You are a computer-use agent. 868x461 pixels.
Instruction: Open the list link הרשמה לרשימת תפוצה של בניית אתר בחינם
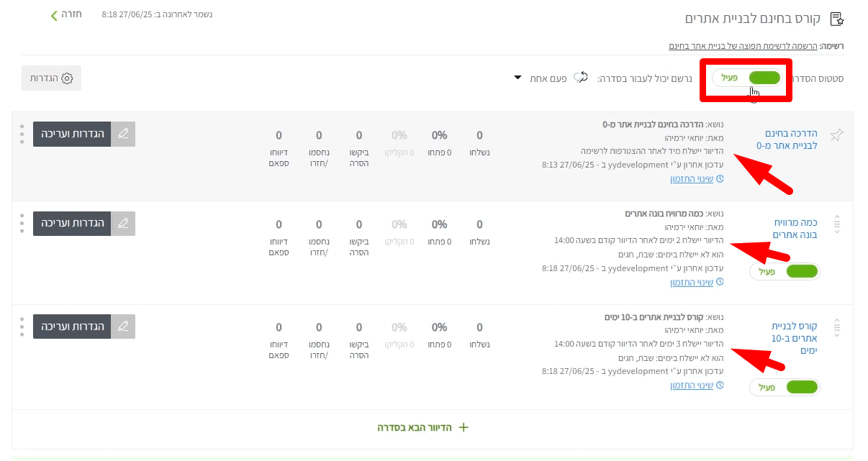pos(743,46)
